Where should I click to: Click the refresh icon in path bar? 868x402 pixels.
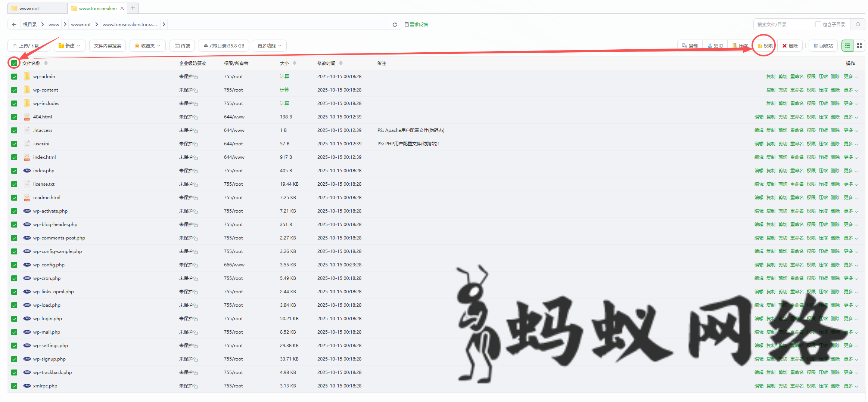point(395,25)
